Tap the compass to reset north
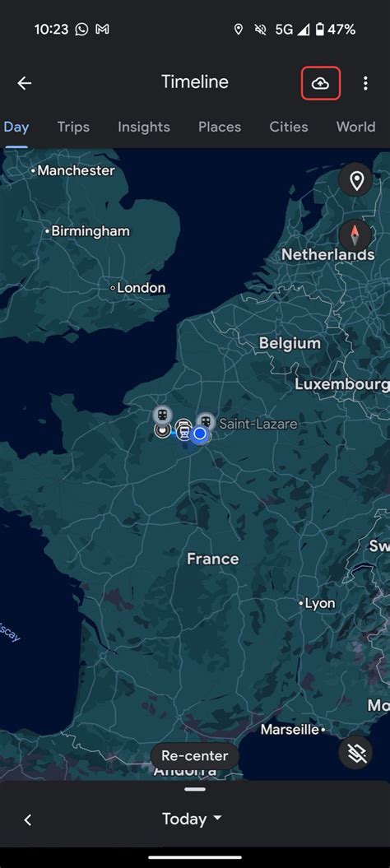This screenshot has width=390, height=868. coord(355,234)
